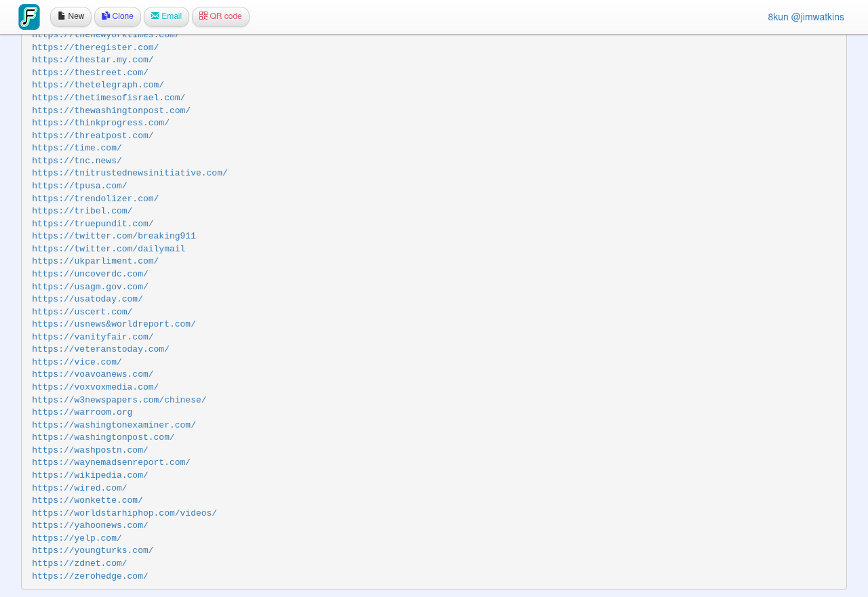This screenshot has height=597, width=868.
Task: Follow https://voxvoxmedia.com/ link
Action: click(96, 387)
